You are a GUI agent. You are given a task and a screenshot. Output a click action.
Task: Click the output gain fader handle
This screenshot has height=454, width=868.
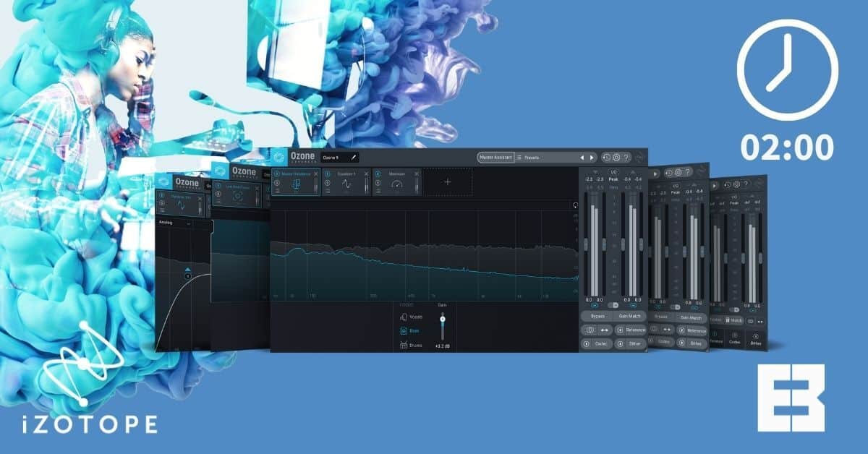pyautogui.click(x=623, y=244)
